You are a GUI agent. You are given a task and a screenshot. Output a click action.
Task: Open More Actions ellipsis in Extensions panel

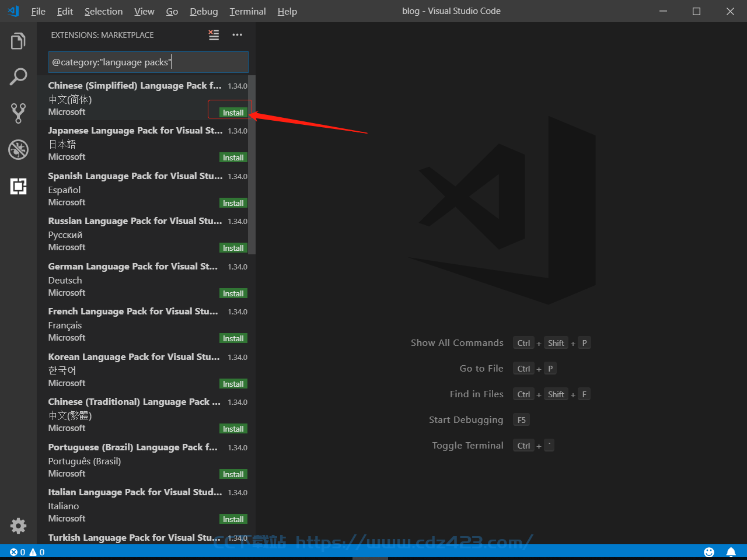237,35
